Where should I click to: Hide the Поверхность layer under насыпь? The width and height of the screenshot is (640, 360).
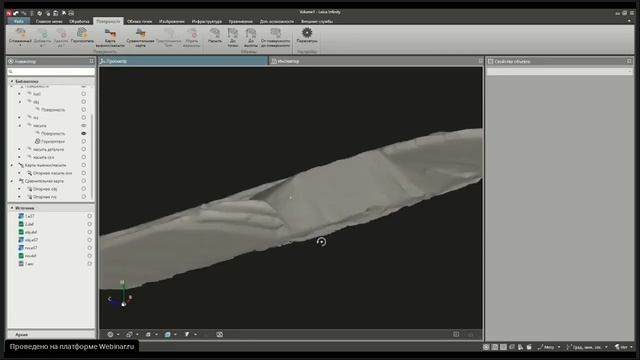pos(84,133)
